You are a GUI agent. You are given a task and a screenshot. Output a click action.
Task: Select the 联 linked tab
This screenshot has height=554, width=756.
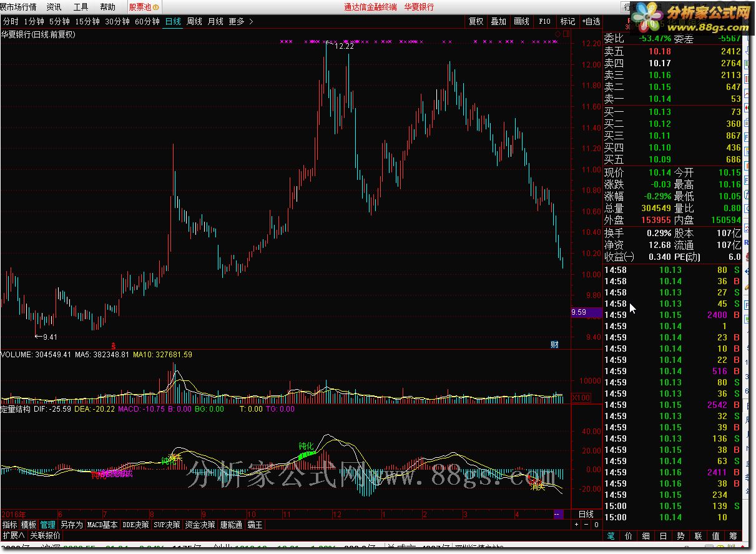pos(698,536)
